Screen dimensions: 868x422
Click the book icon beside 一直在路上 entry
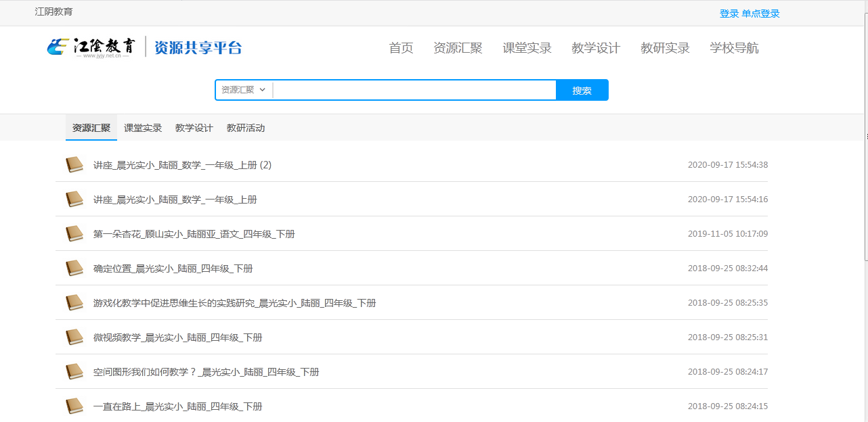74,406
